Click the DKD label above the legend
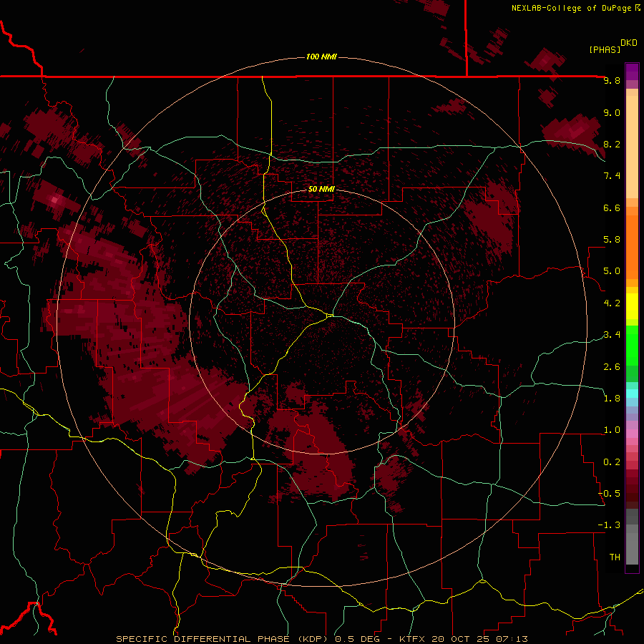Screen dimensions: 644x644 629,43
